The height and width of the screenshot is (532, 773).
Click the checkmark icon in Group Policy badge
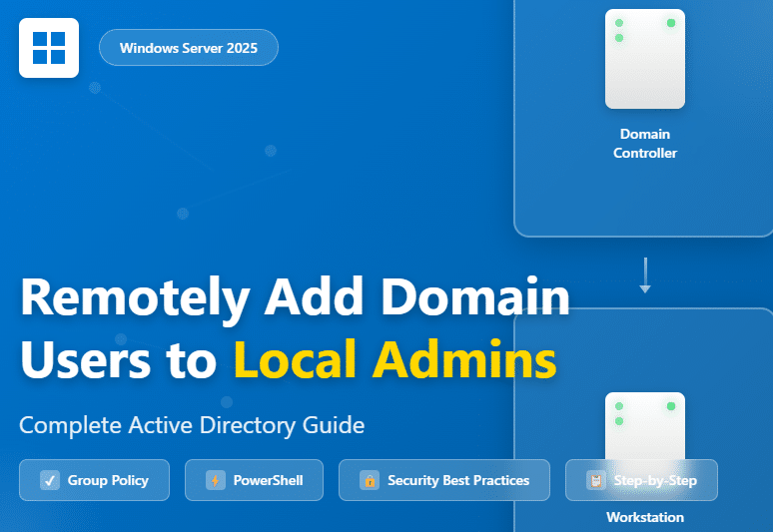pos(50,480)
